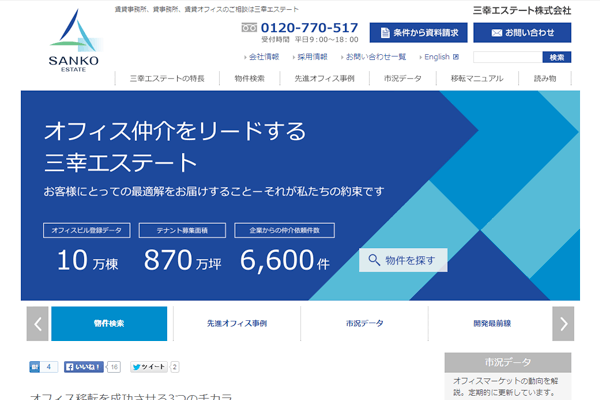Click the 検索 search button
Screen dimensions: 600x400
[x=556, y=57]
